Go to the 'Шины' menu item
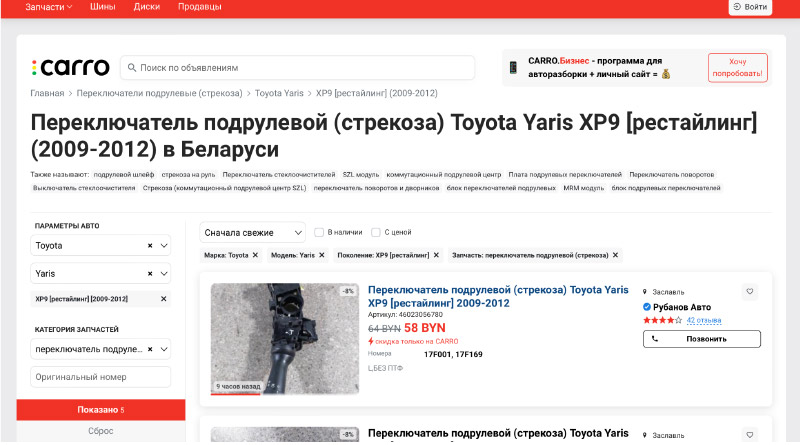Viewport: 800px width, 445px height. pyautogui.click(x=103, y=7)
